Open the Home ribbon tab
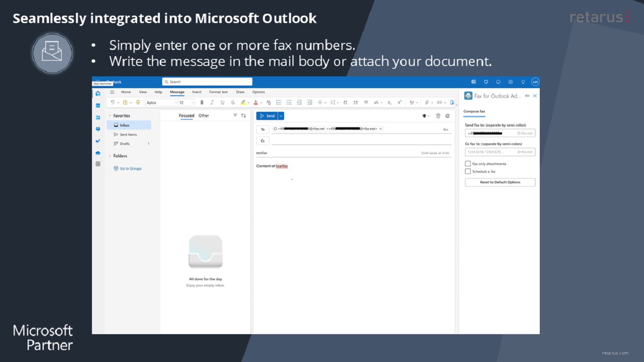This screenshot has width=644, height=362. (x=126, y=92)
